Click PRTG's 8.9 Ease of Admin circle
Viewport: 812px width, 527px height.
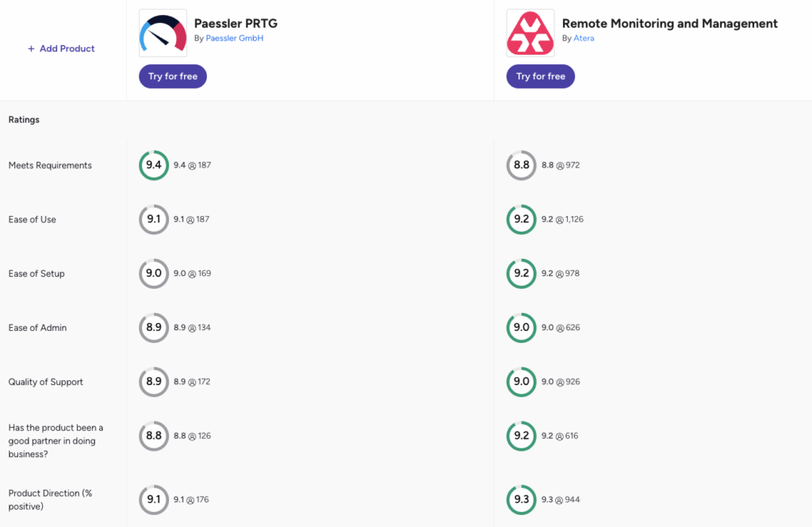click(154, 328)
